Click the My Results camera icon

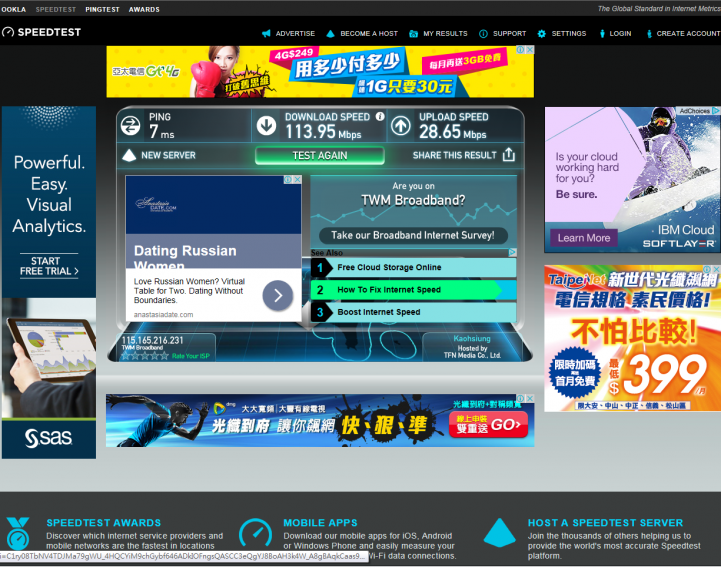coord(413,34)
